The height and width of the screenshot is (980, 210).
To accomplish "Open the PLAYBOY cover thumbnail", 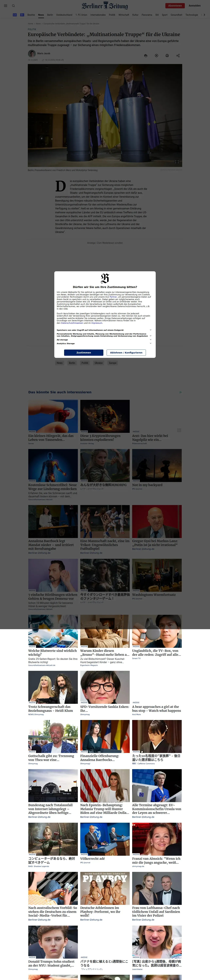I will [x=105, y=888].
